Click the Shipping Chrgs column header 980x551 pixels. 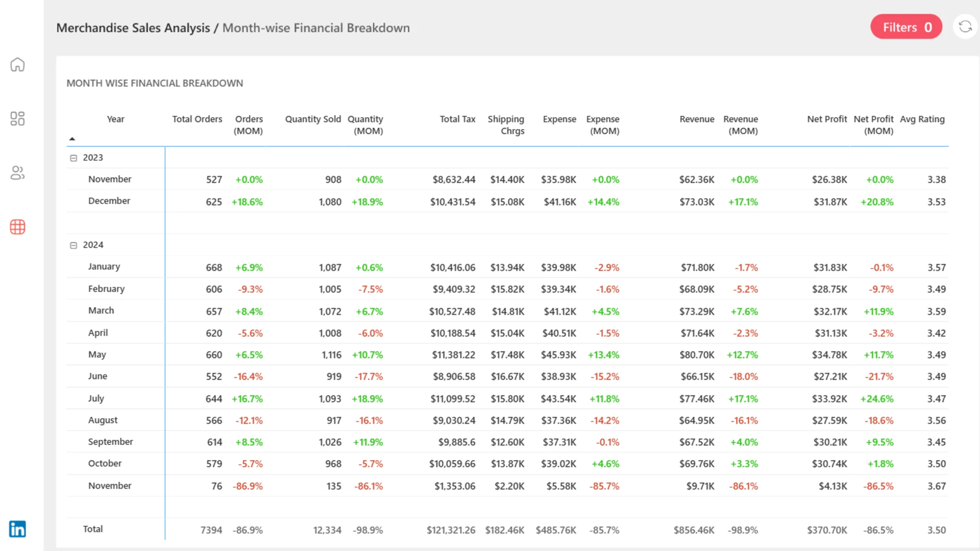[506, 125]
